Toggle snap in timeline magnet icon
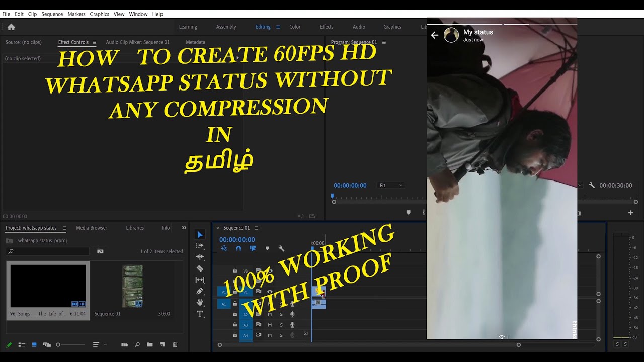Viewport: 644px width, 362px height. [x=238, y=248]
